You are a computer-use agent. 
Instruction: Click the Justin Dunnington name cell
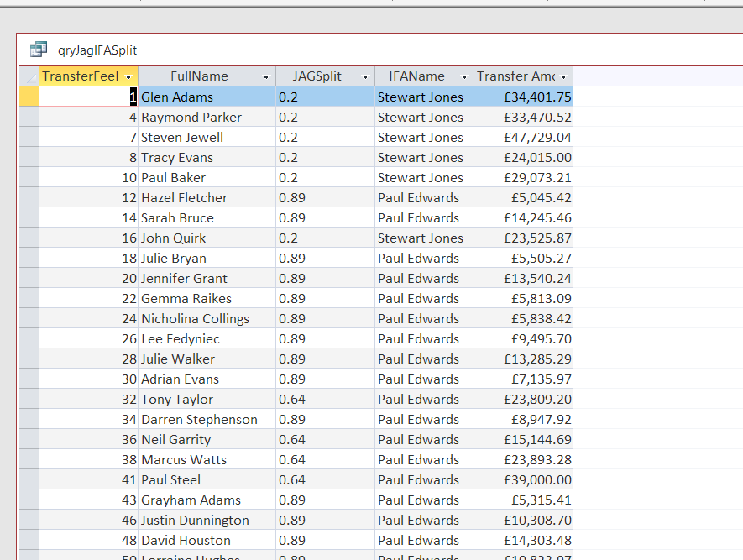pos(207,520)
